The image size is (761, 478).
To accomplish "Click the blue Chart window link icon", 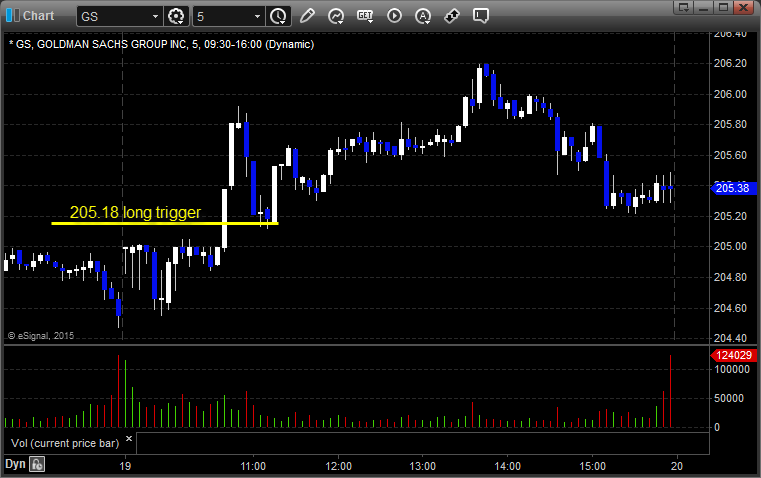I will tap(13, 16).
